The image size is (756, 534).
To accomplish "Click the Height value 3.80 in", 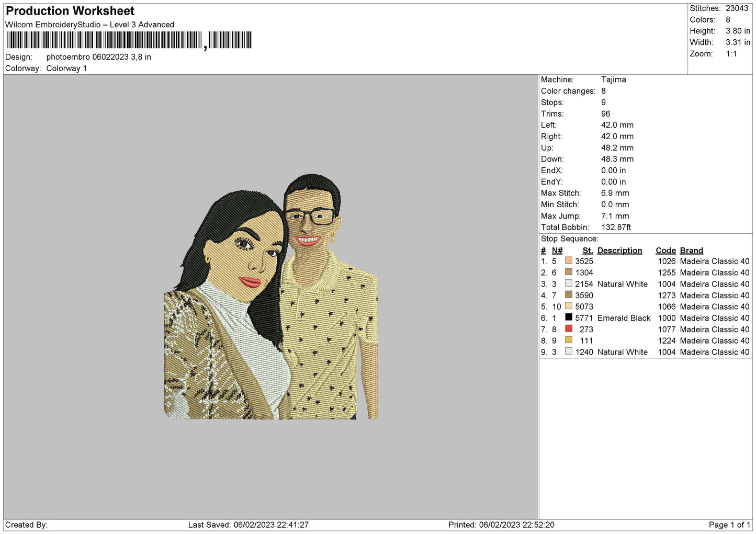I will [x=738, y=31].
